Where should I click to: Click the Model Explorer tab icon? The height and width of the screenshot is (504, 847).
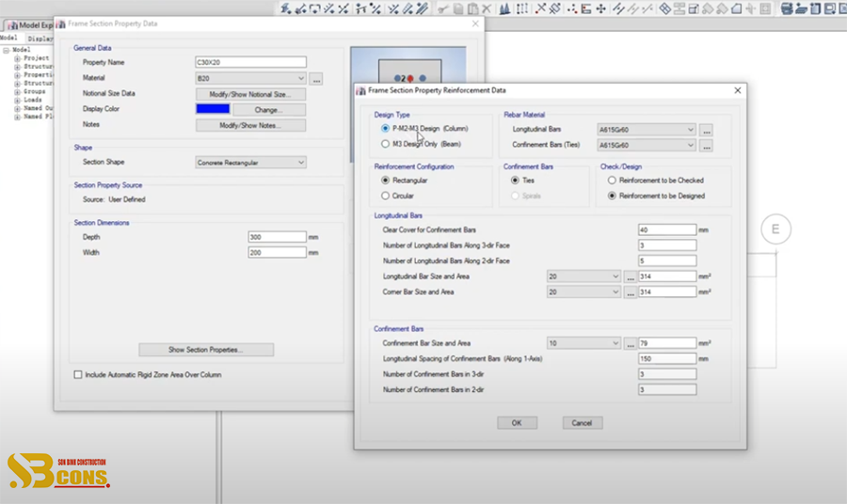[12, 24]
